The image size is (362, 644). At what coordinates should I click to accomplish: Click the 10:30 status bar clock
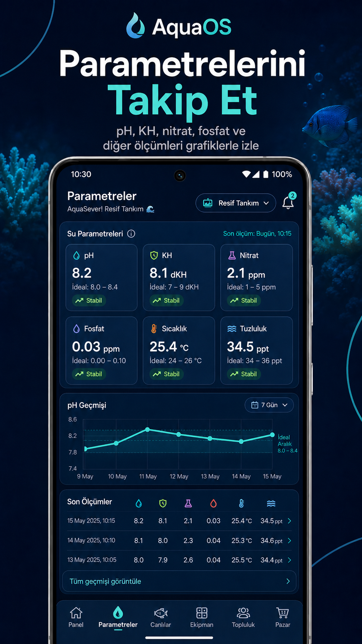tap(81, 174)
